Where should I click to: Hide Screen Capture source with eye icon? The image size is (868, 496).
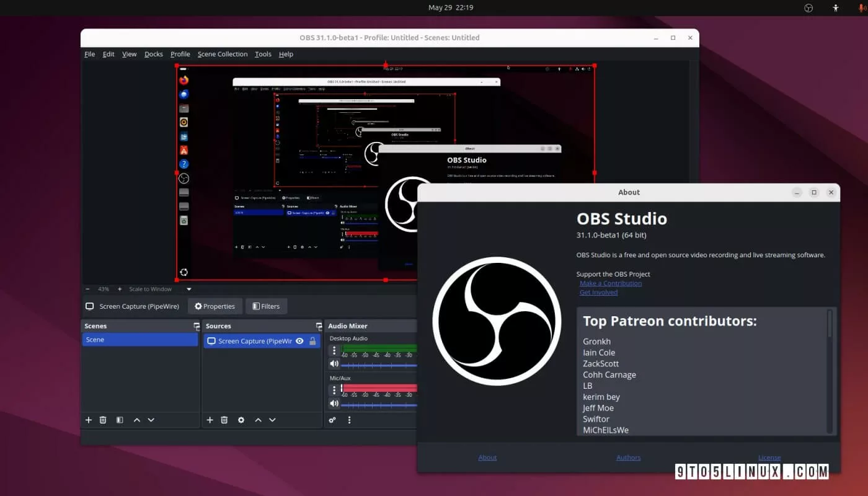point(299,341)
